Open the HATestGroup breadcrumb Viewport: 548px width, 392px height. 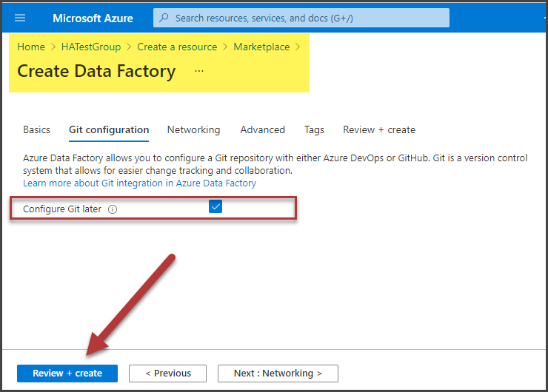(91, 47)
